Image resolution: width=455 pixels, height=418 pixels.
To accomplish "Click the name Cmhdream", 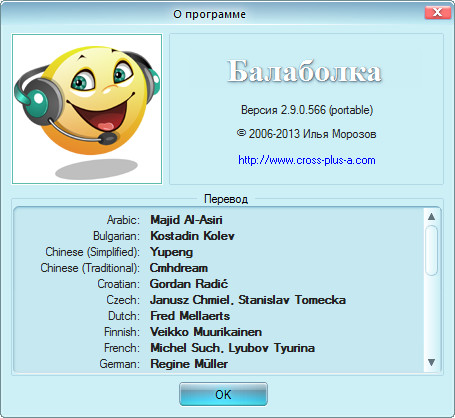I will (x=179, y=268).
